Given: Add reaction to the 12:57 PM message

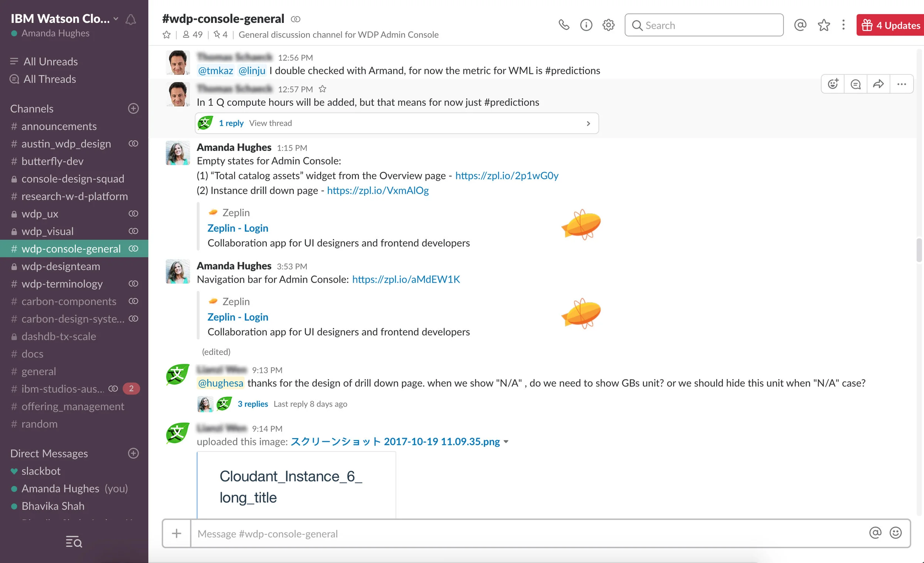Looking at the screenshot, I should pyautogui.click(x=833, y=84).
